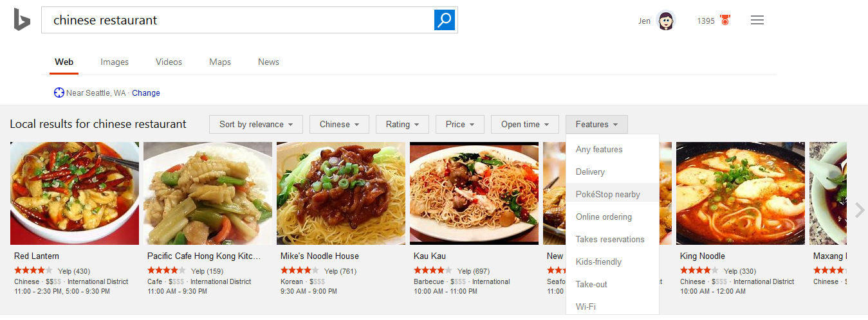Open the hamburger menu icon

click(x=757, y=21)
